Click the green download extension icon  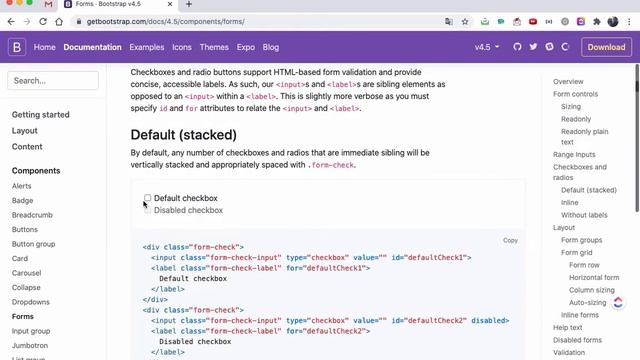point(484,22)
